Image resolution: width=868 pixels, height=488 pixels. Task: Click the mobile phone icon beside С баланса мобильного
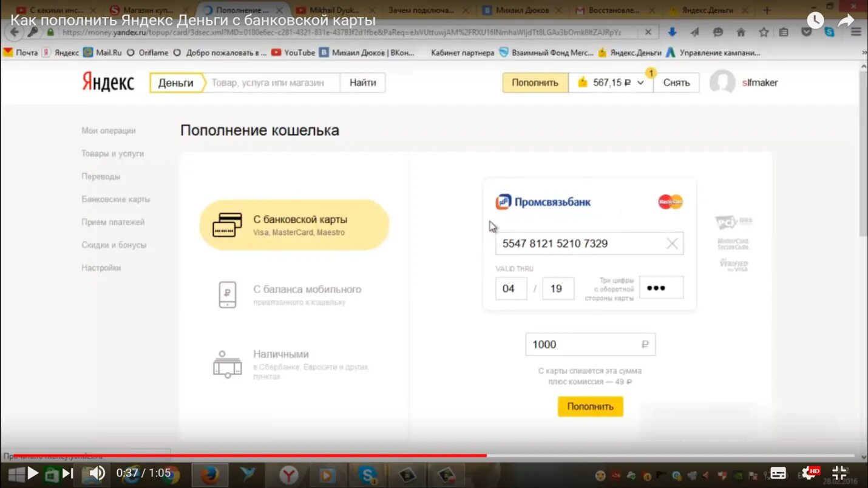tap(227, 294)
